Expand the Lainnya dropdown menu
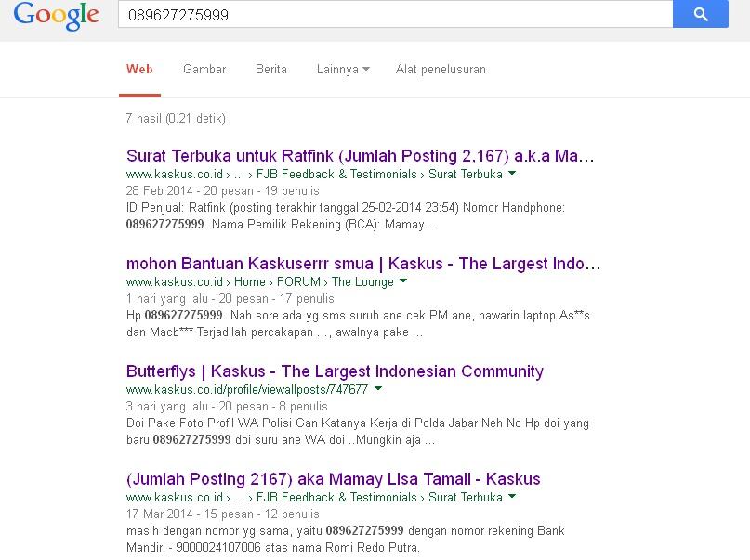The width and height of the screenshot is (750, 560). [343, 70]
